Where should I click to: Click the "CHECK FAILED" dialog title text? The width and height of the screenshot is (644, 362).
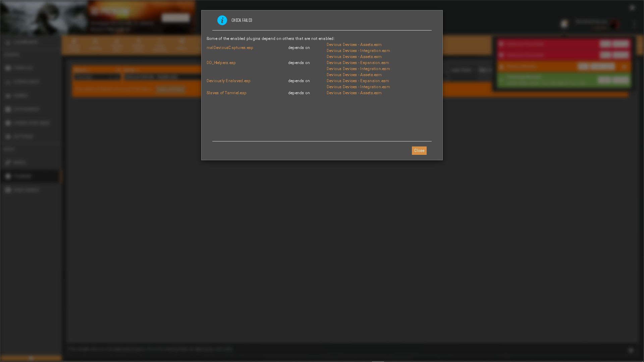point(241,20)
